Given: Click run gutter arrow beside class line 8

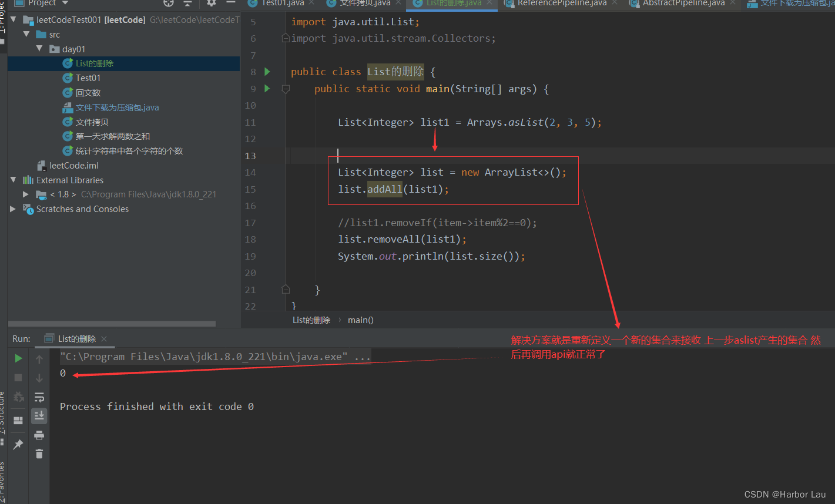Looking at the screenshot, I should [x=267, y=72].
